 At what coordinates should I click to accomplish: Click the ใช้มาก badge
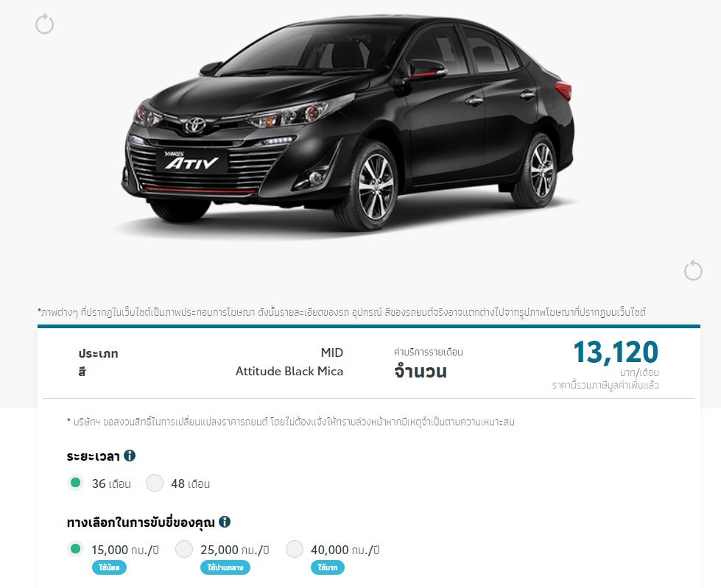[328, 567]
